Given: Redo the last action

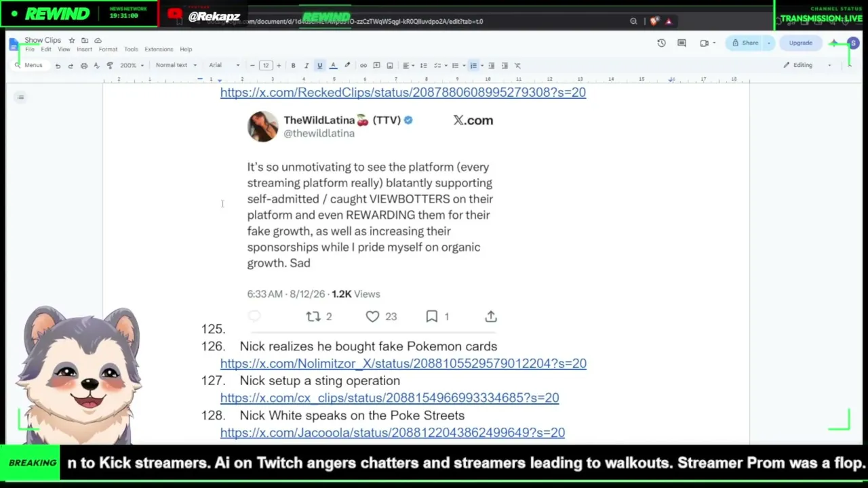Looking at the screenshot, I should (71, 66).
